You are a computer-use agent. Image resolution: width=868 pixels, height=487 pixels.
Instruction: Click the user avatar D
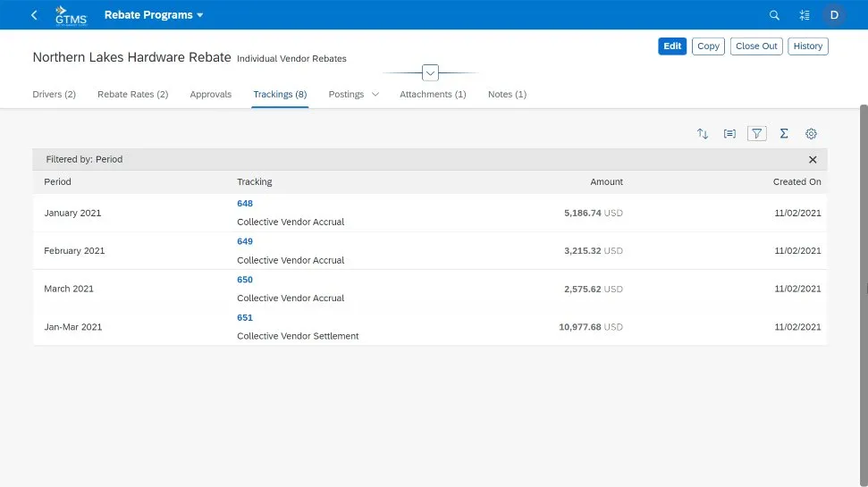(x=834, y=15)
